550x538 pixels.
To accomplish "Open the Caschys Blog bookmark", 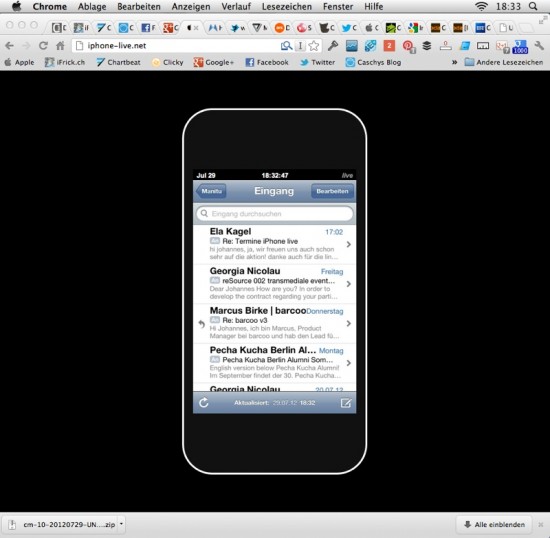I will [373, 62].
